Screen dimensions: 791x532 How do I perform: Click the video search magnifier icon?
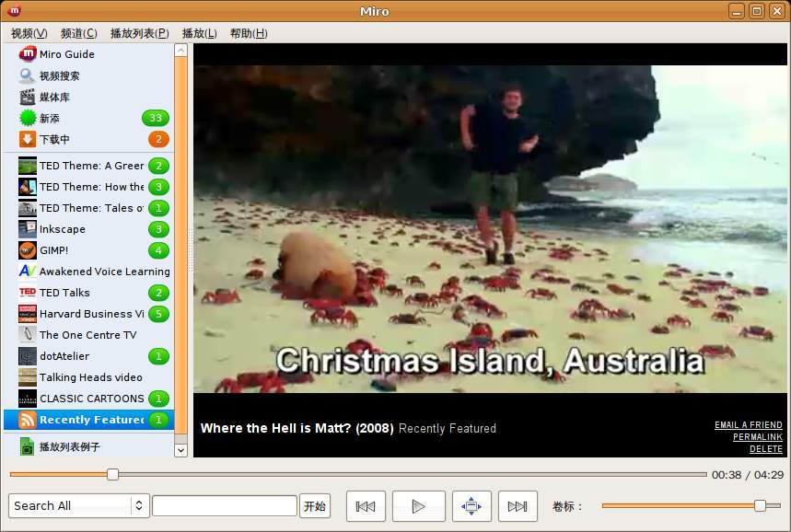click(28, 75)
